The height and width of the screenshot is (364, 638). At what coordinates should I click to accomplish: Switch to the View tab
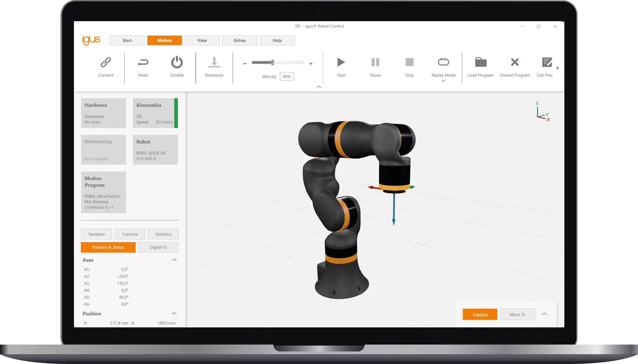click(x=202, y=40)
